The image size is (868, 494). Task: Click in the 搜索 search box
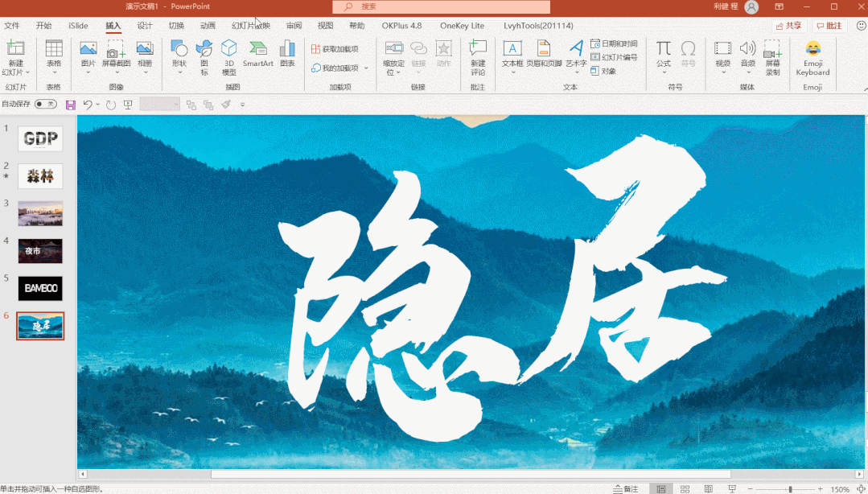coord(441,6)
